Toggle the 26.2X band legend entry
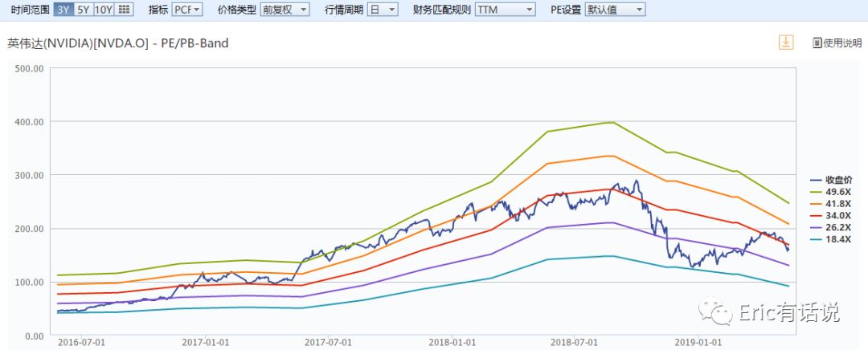 (x=829, y=228)
